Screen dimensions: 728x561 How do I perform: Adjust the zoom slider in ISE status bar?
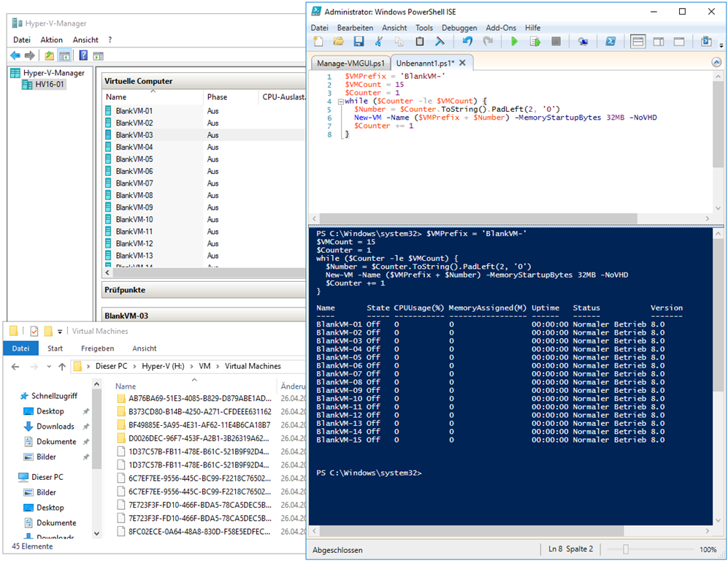coord(626,550)
